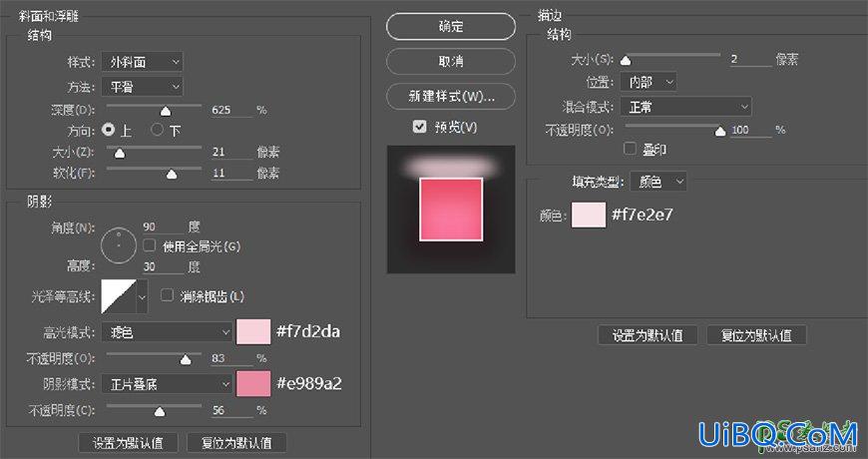Edit the shadow opacity field 56

coord(231,410)
